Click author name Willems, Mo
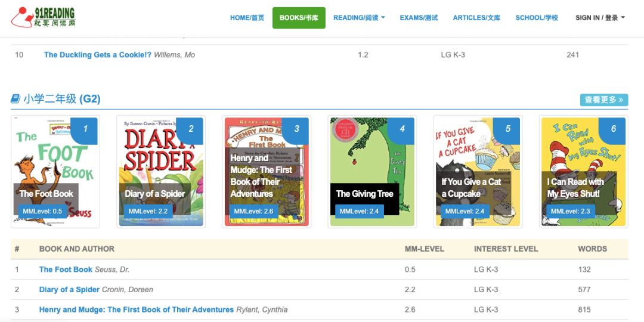 click(x=175, y=55)
